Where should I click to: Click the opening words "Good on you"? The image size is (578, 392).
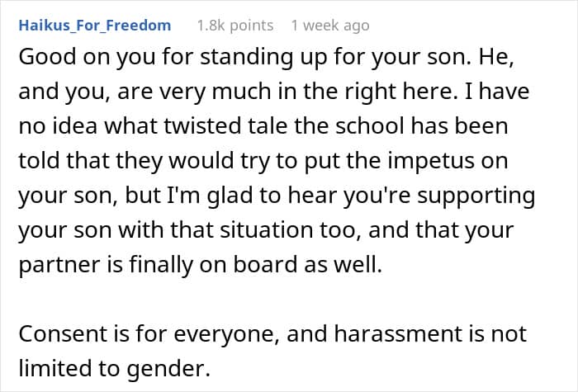pyautogui.click(x=70, y=57)
